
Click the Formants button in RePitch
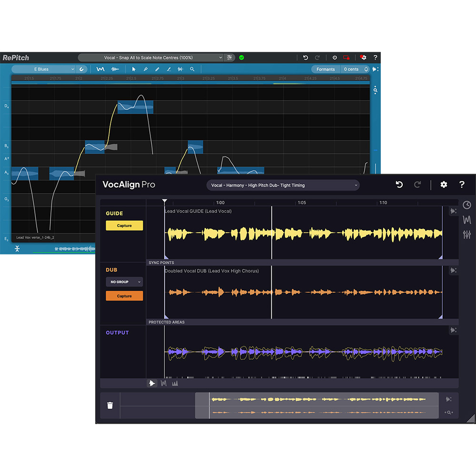[x=326, y=69]
